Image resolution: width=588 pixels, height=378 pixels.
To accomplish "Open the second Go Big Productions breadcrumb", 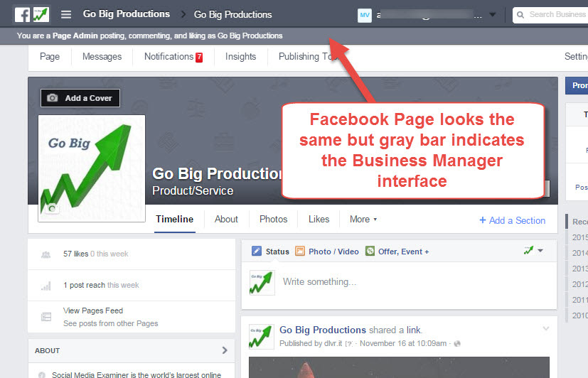I will coord(233,15).
